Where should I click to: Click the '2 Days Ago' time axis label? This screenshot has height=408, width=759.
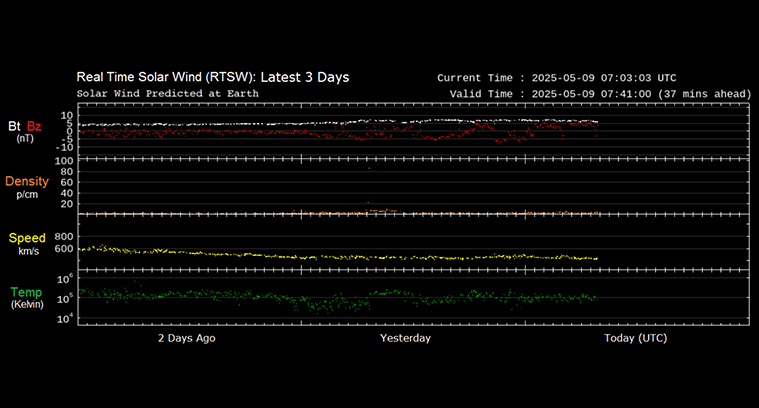click(186, 338)
